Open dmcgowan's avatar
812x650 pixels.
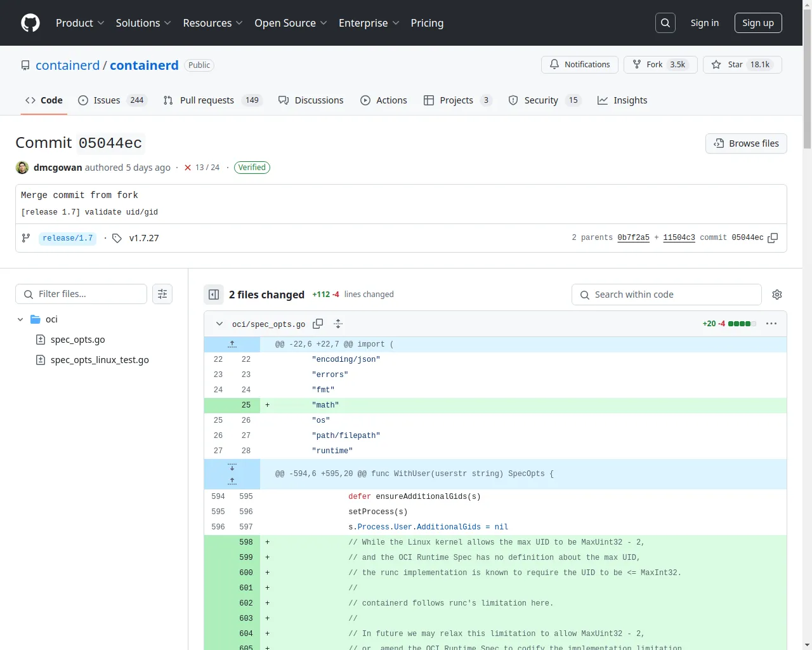[x=22, y=168]
